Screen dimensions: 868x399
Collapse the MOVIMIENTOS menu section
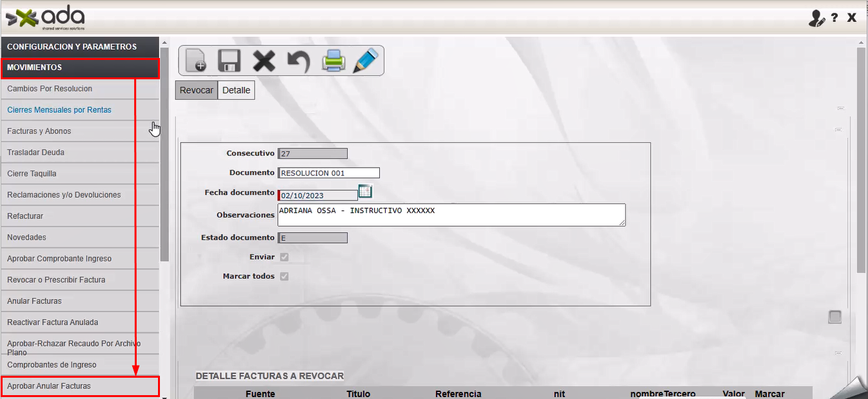coord(80,68)
